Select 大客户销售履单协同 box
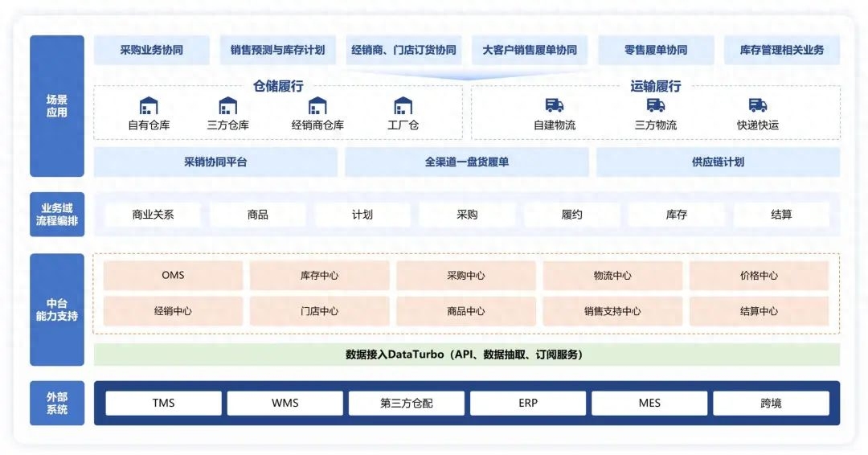The image size is (868, 455). tap(530, 50)
